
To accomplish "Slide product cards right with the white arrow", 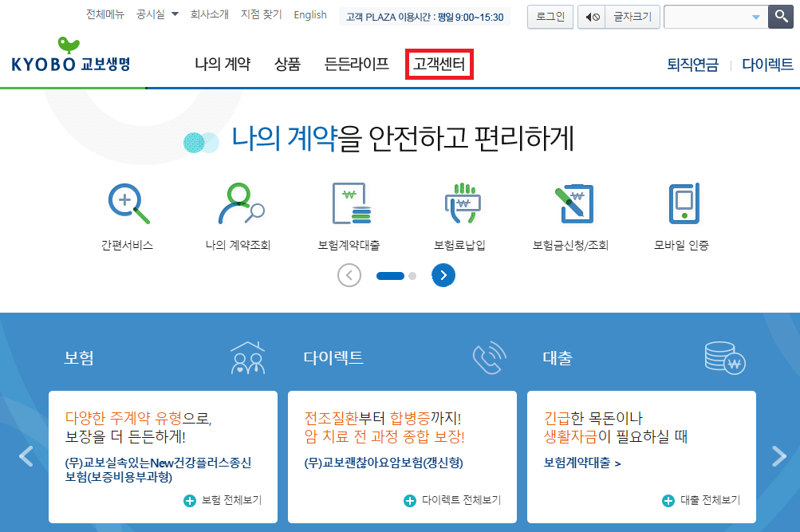I will pyautogui.click(x=779, y=456).
